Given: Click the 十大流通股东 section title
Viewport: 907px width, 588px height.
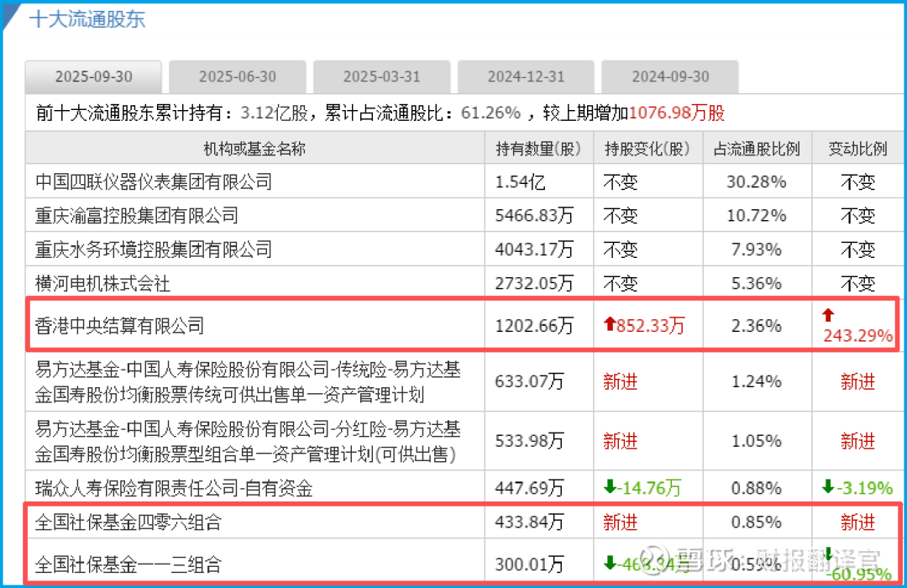Looking at the screenshot, I should [87, 18].
